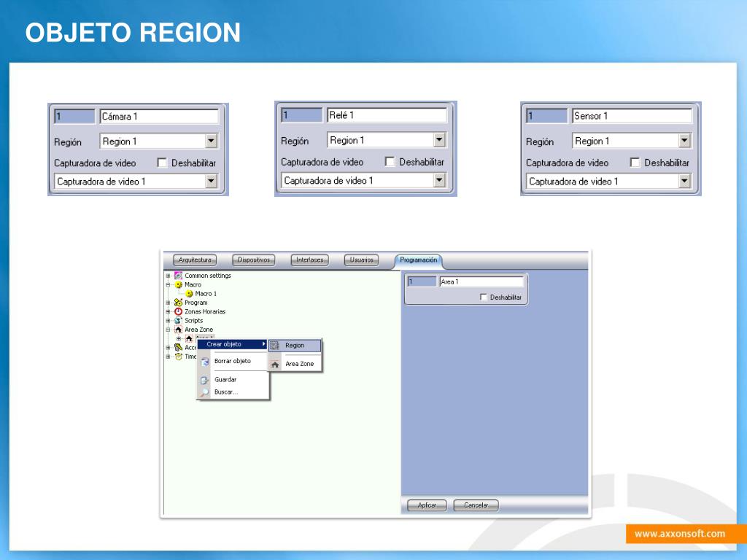The image size is (747, 560).
Task: Expand the Common settings tree node
Action: coord(168,276)
